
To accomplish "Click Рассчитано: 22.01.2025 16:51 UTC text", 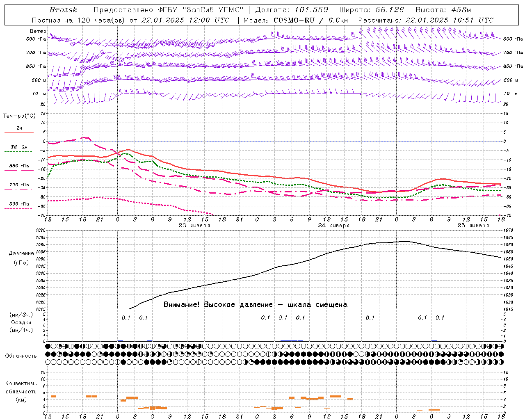I will coord(426,20).
